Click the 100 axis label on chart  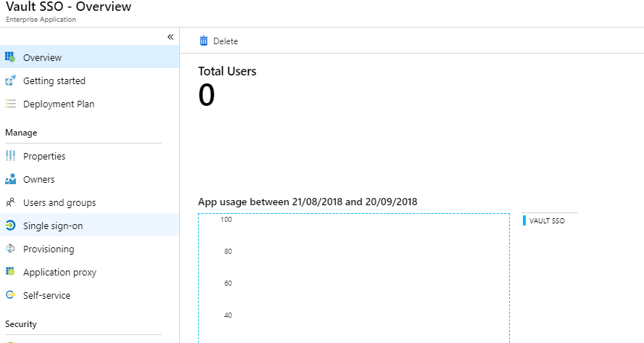226,219
